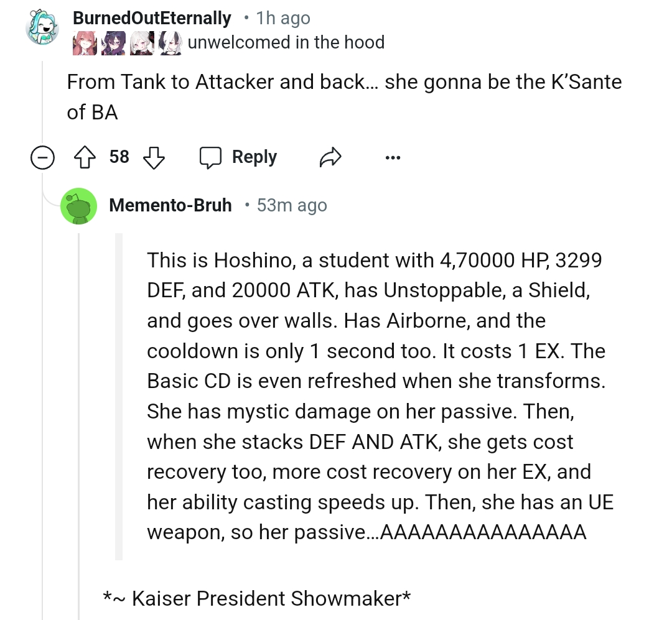Image resolution: width=672 pixels, height=620 pixels.
Task: Visit the Memento-Bruh username link
Action: [x=170, y=205]
